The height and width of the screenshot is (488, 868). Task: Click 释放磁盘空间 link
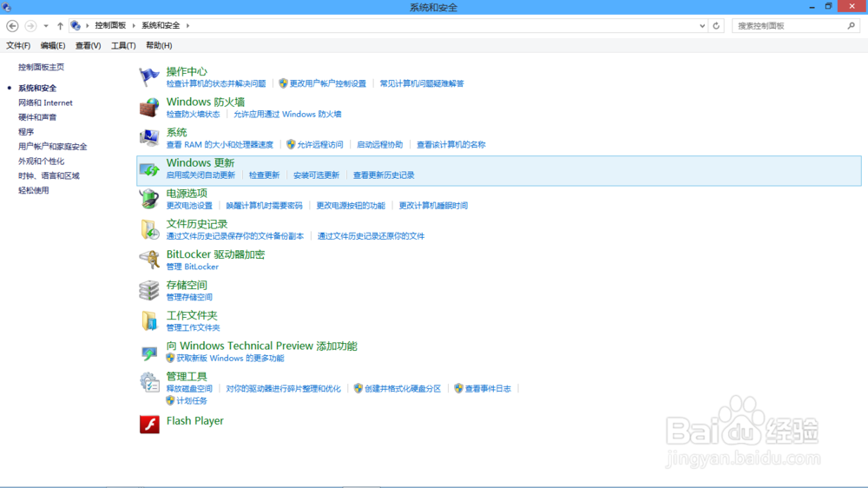(x=189, y=389)
